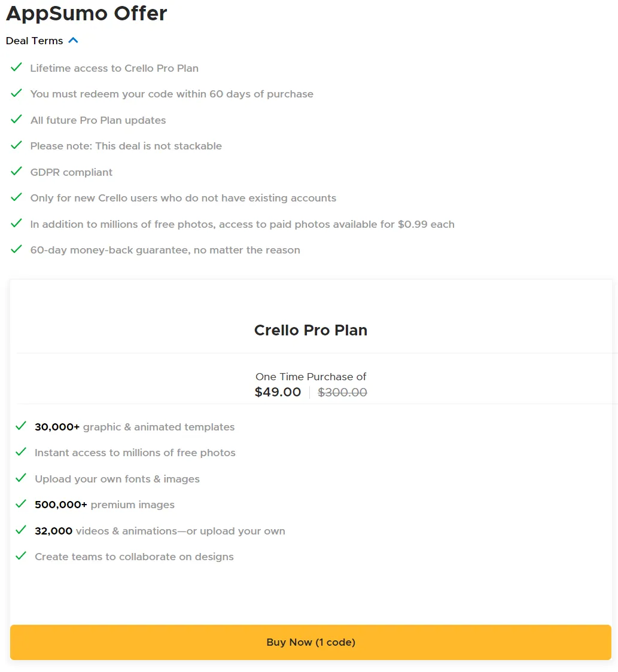Screen dimensions: 618x672
Task: Click the crossed-out $300.00 price
Action: [342, 392]
